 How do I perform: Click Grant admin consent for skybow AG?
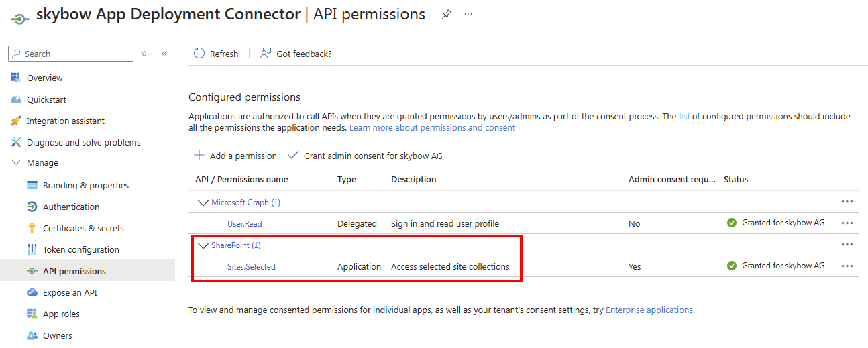pyautogui.click(x=373, y=156)
